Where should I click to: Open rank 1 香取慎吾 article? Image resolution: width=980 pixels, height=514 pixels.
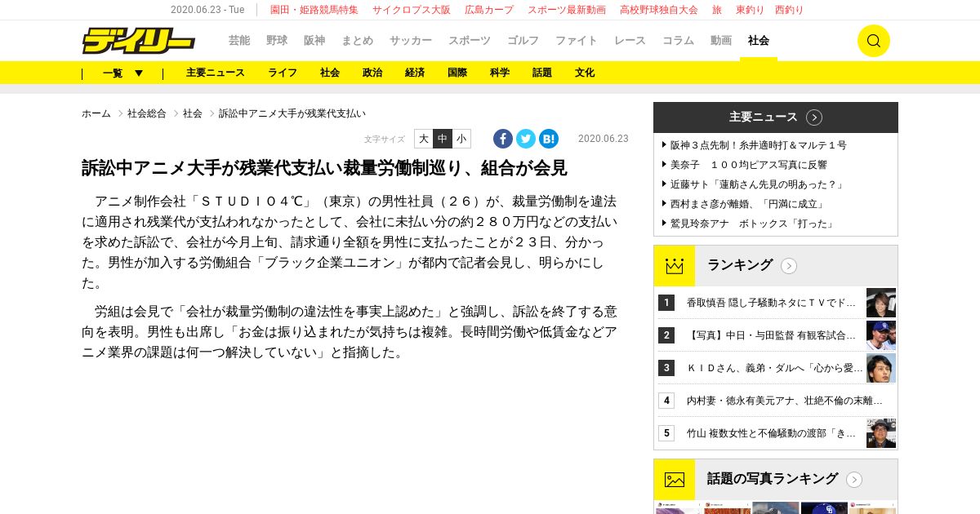point(772,303)
